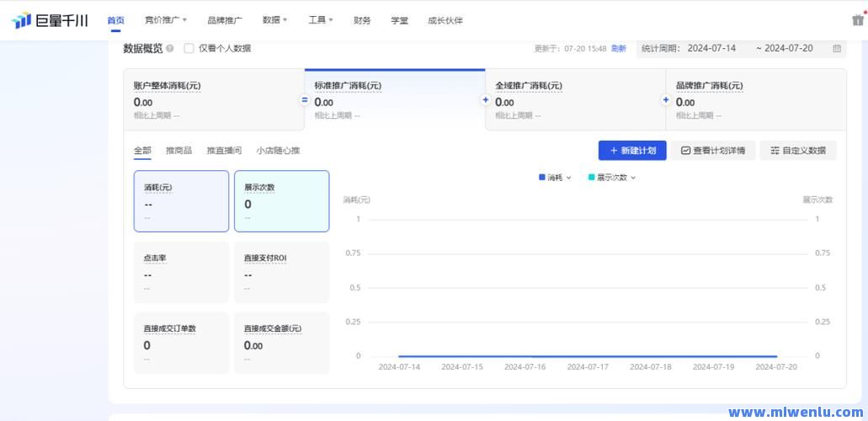
Task: Open the gift icon in top bar
Action: (x=858, y=19)
